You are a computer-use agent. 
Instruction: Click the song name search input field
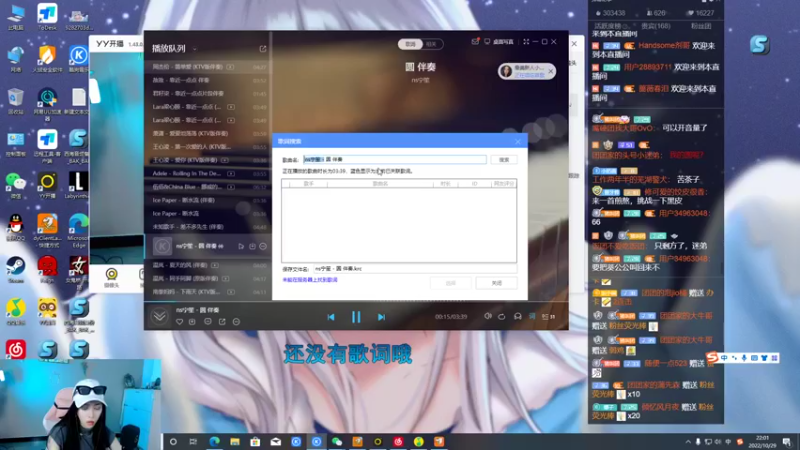coord(395,160)
